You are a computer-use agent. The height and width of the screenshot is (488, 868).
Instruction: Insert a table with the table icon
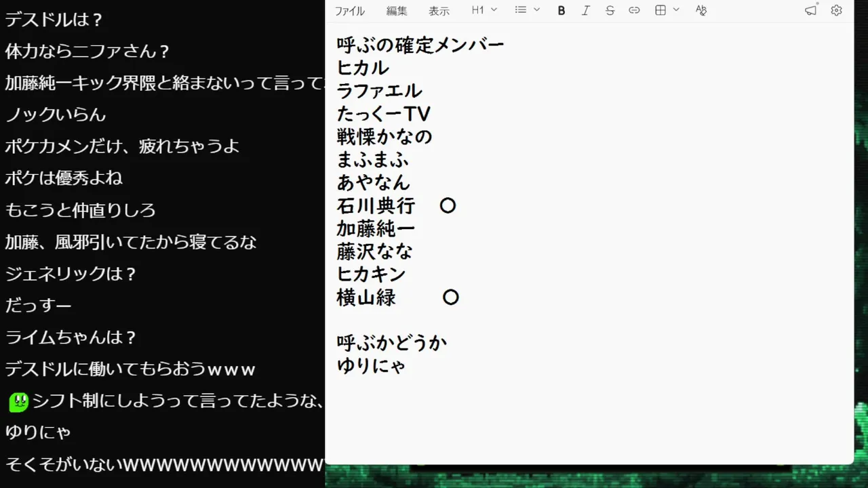pos(660,10)
